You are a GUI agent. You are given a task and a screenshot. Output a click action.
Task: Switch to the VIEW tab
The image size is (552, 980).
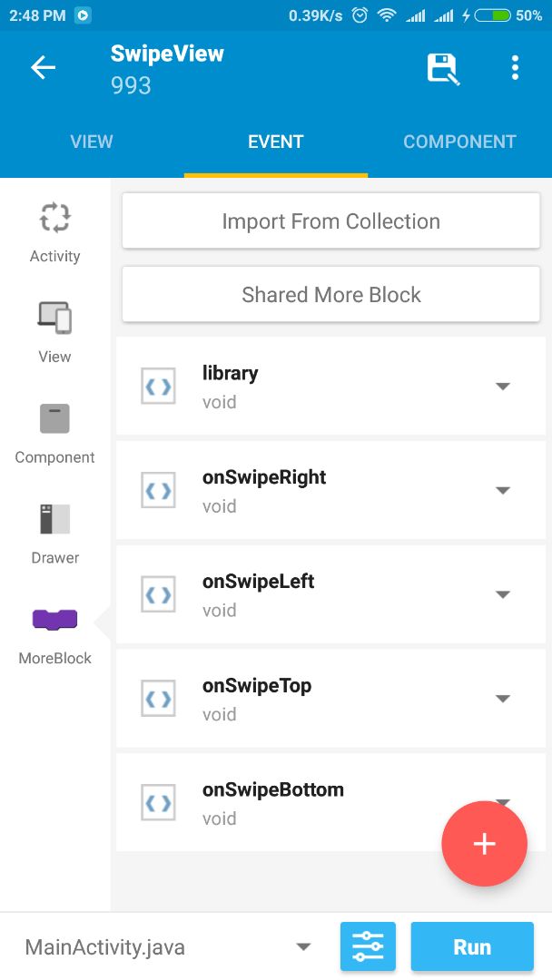[x=92, y=142]
